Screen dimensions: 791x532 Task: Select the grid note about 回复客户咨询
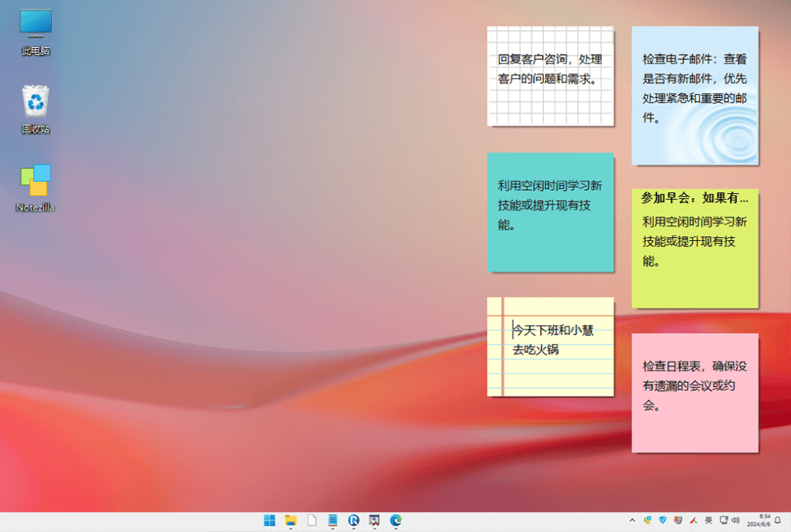click(550, 76)
